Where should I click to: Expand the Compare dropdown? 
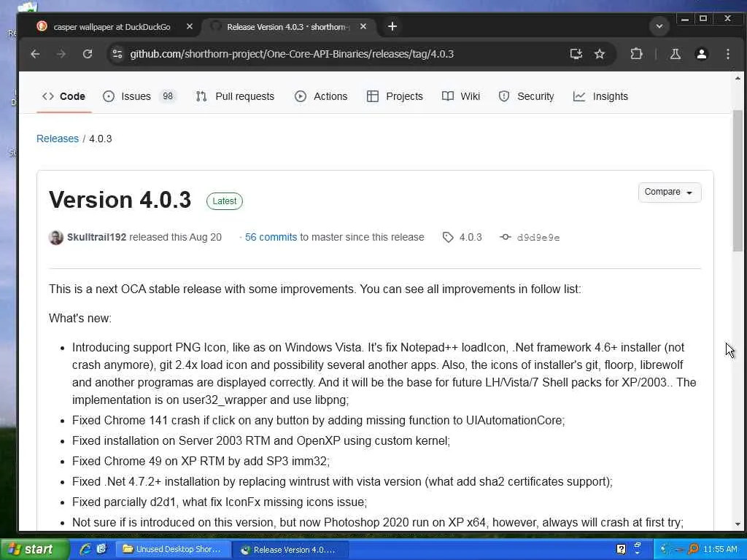click(x=669, y=192)
